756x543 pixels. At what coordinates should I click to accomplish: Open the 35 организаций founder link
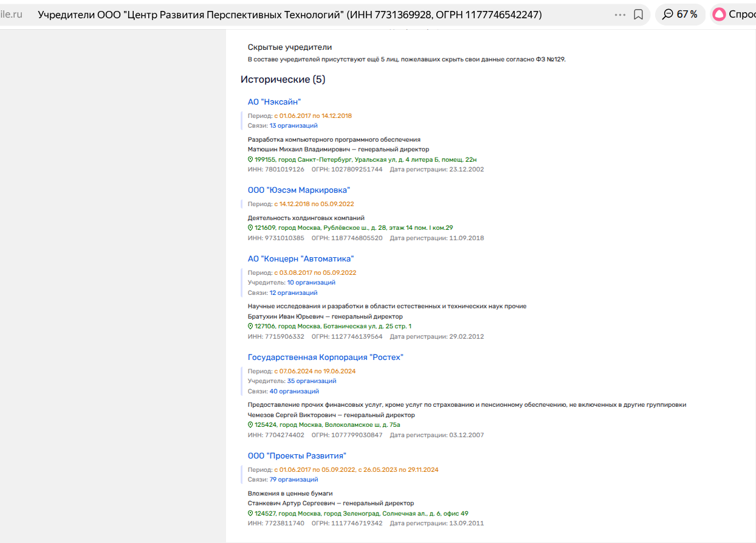pos(311,381)
